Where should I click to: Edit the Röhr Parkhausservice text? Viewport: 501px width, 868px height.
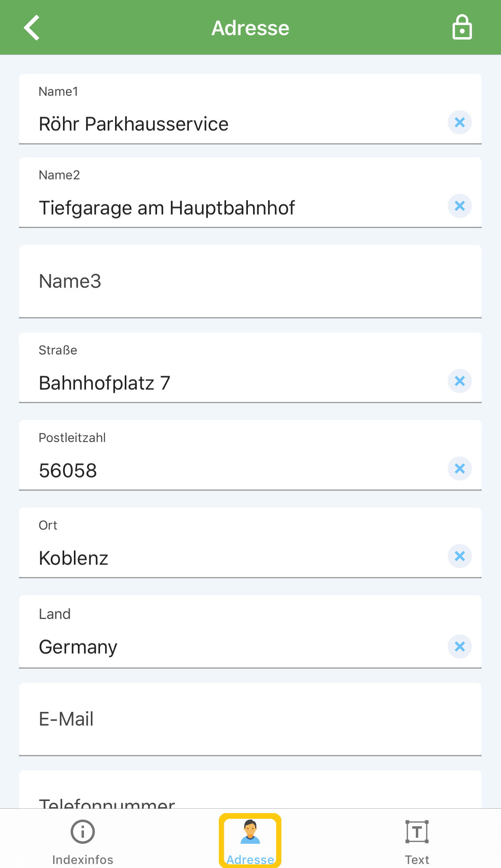134,124
